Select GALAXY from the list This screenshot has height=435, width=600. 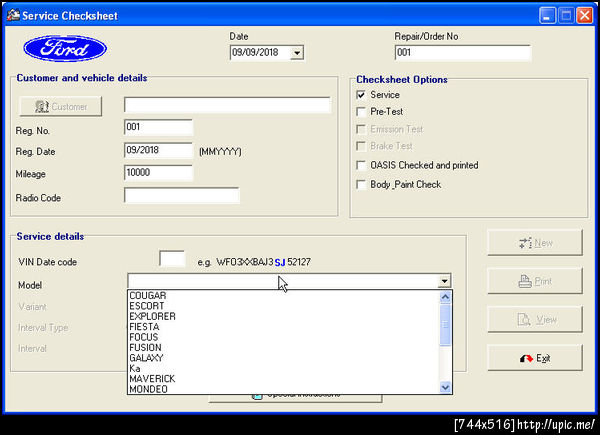pos(284,358)
